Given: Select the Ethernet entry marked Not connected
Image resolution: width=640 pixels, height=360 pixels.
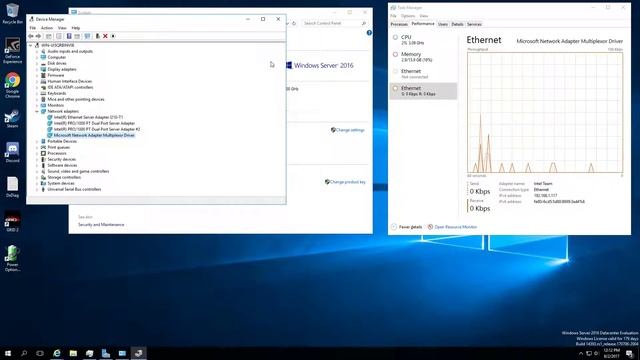Looking at the screenshot, I should pos(423,74).
